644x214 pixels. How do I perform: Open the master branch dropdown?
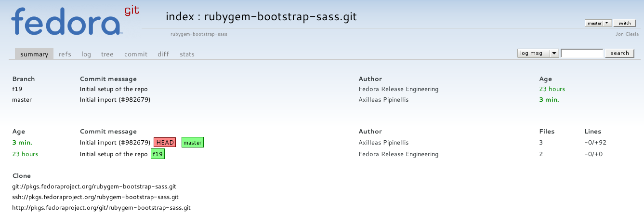pos(598,23)
